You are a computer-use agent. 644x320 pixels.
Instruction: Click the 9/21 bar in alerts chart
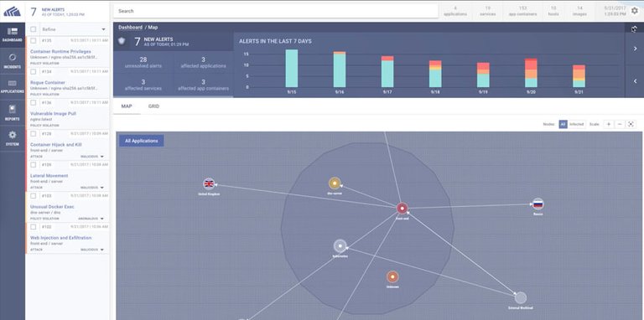tap(579, 76)
